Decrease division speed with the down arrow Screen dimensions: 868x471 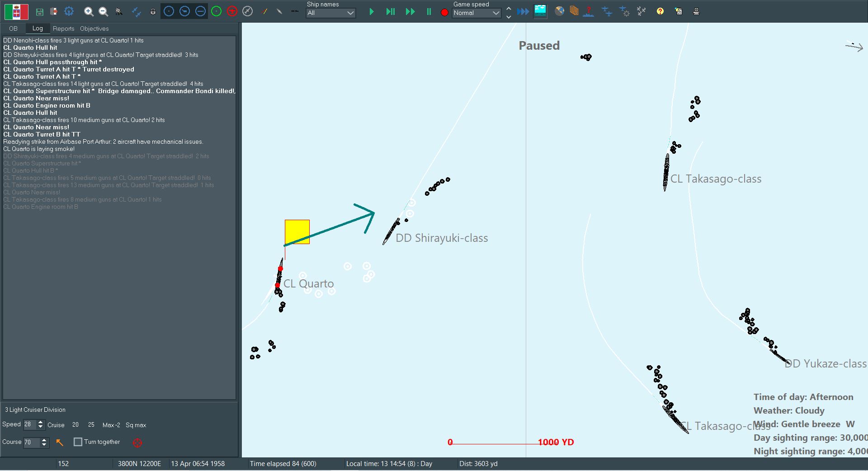coord(41,427)
